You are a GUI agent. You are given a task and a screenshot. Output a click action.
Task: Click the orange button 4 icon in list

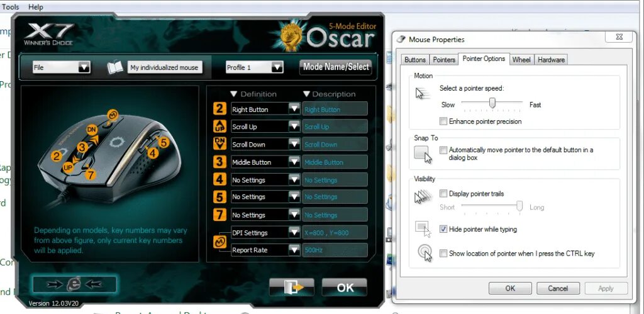[x=219, y=179]
